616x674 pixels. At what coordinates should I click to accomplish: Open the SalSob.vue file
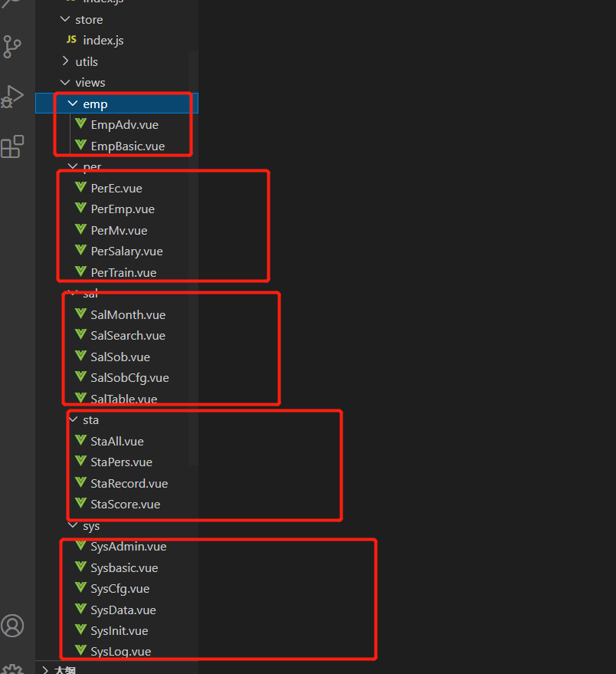tap(120, 357)
